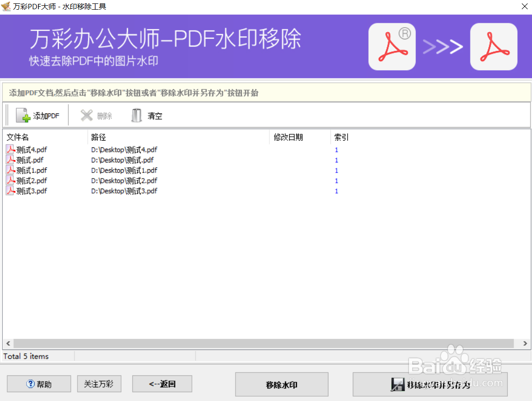Select the PDF icon of 测试.pdf
The width and height of the screenshot is (532, 401).
pyautogui.click(x=11, y=160)
